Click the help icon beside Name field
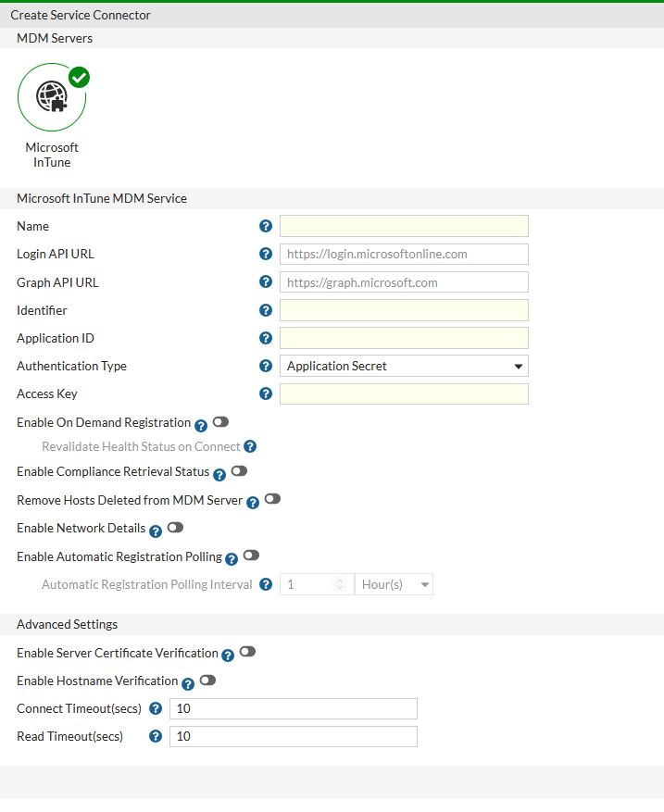Screen dimensions: 664x812 (266, 226)
